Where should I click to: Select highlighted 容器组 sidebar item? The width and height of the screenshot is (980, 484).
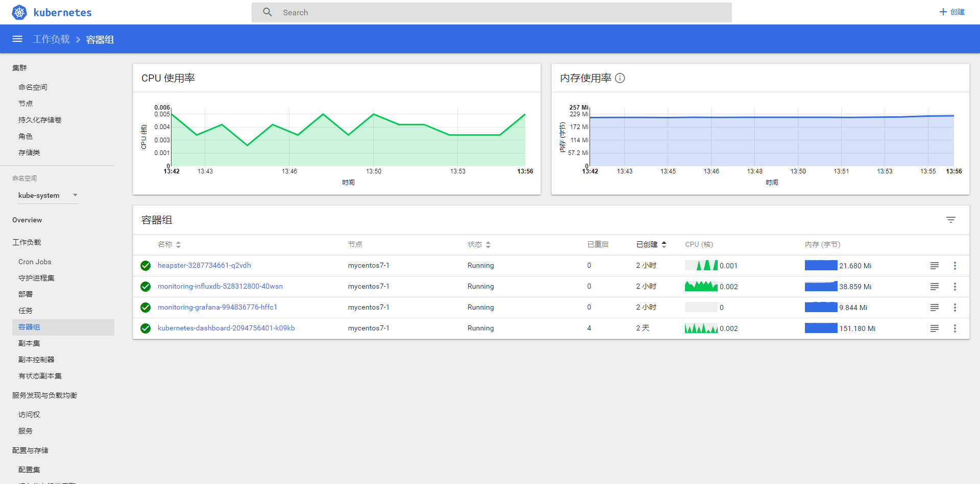pos(63,327)
